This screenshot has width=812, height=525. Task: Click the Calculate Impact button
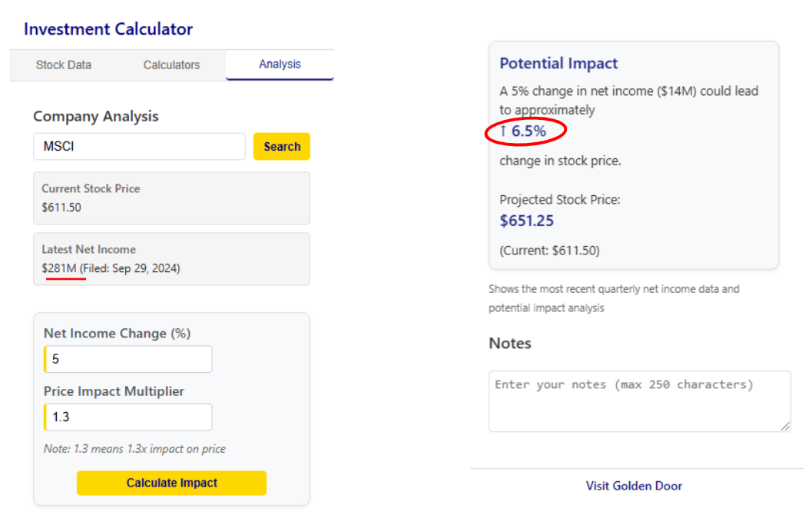coord(171,483)
